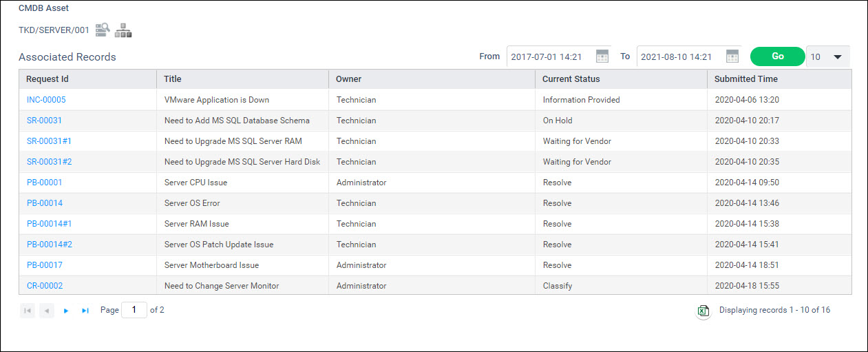
Task: Click the page number input box
Action: (x=134, y=310)
